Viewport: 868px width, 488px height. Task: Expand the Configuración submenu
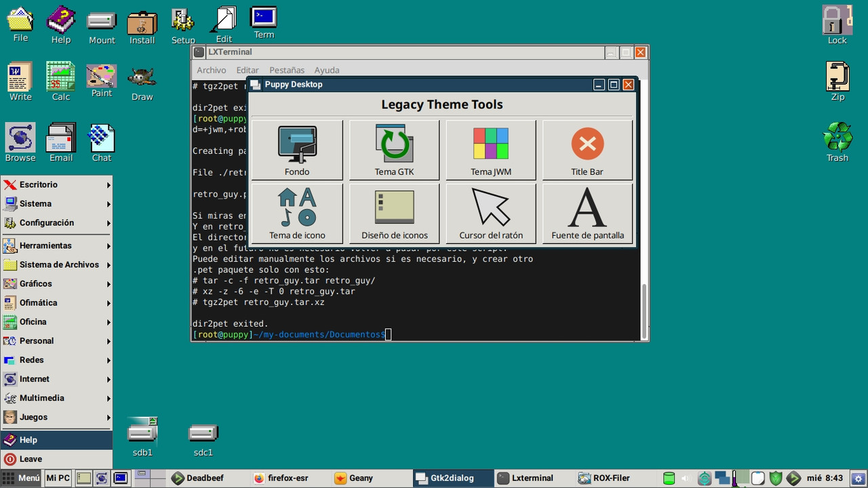click(x=56, y=222)
